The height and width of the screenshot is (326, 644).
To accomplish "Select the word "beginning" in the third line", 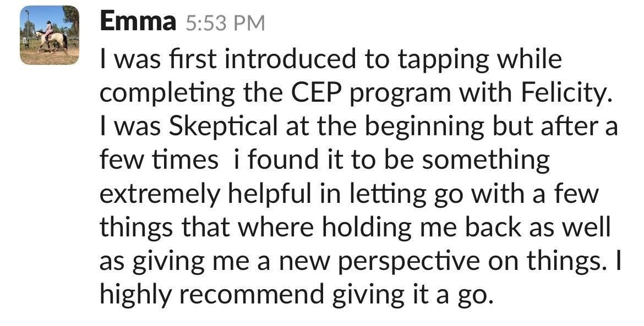I will 424,127.
